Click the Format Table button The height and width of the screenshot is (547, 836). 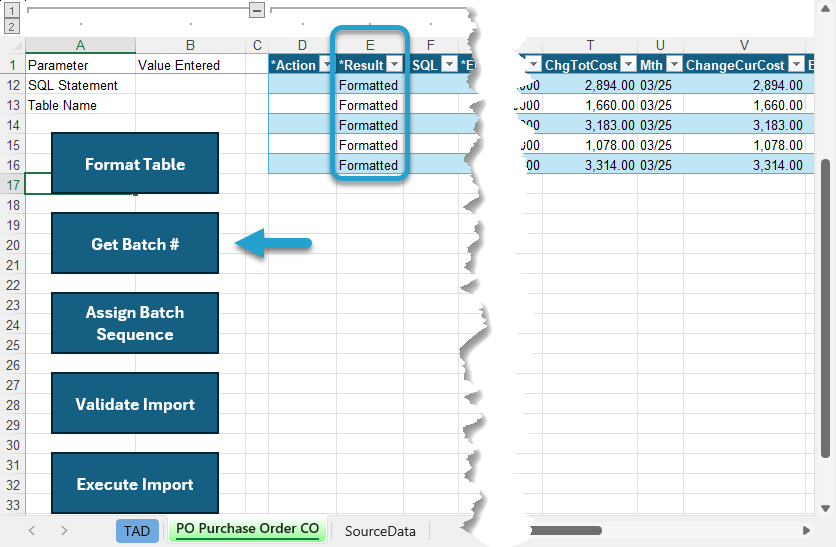(135, 163)
